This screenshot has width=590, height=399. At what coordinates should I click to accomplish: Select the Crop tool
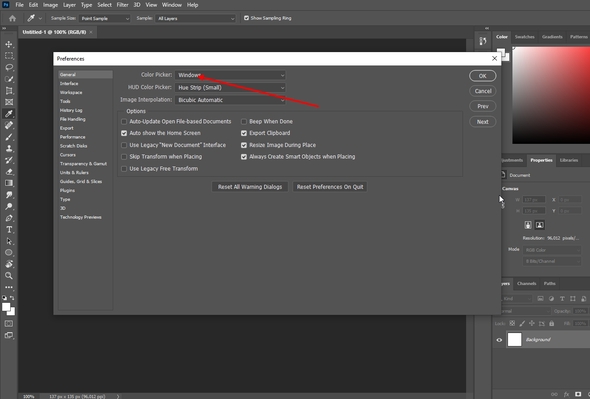(x=9, y=91)
